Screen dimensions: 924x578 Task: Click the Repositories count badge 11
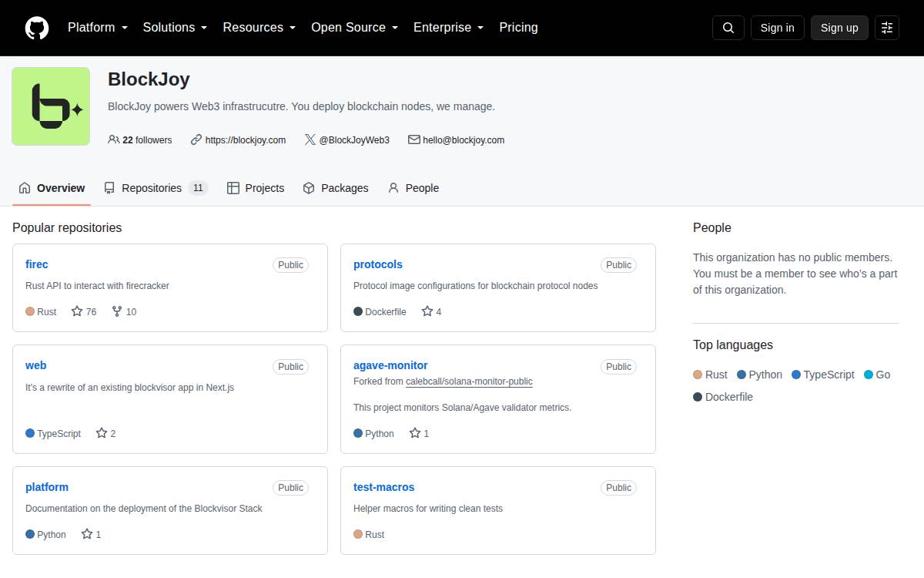(198, 188)
